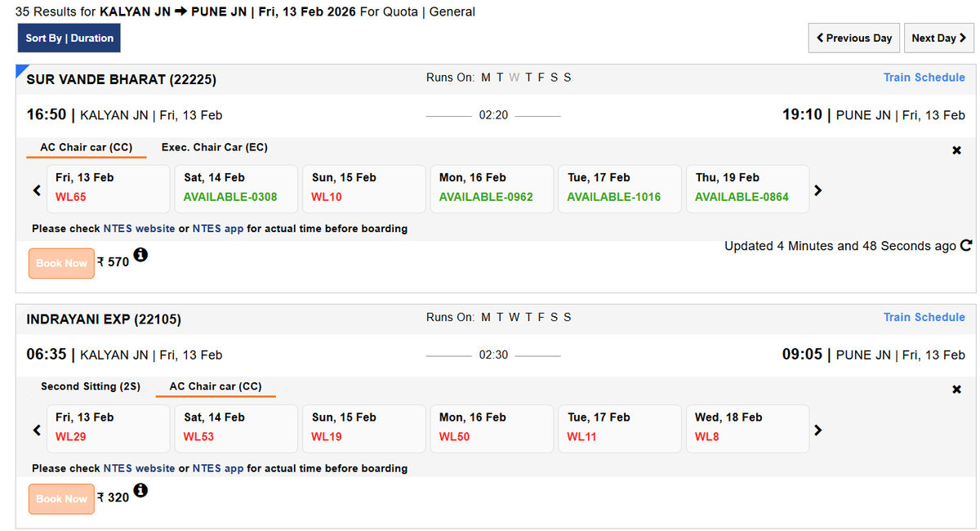Open NTES website link under Indrayani Exp
Screen dimensions: 980x531
(x=139, y=468)
